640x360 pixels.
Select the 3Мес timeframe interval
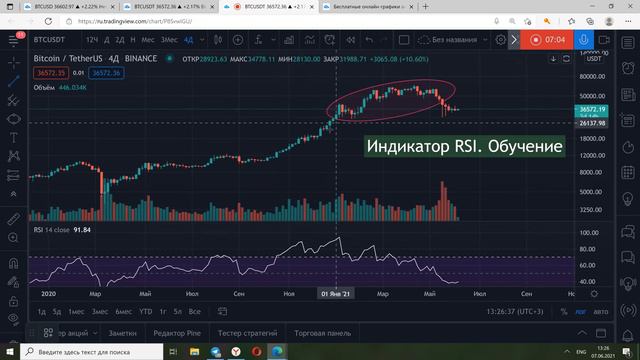coord(169,40)
